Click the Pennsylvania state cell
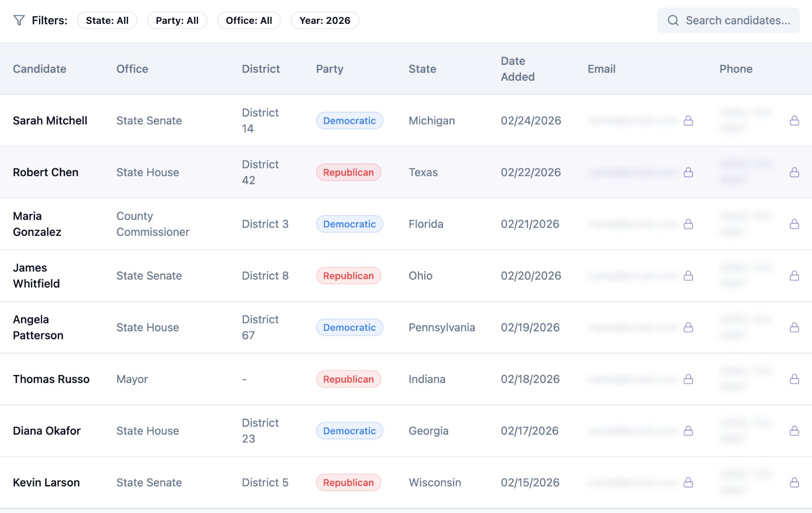This screenshot has width=812, height=513. coord(442,328)
